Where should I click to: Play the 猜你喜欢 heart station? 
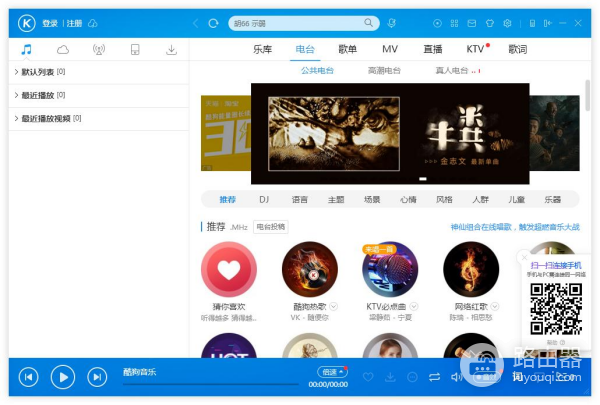(x=229, y=269)
